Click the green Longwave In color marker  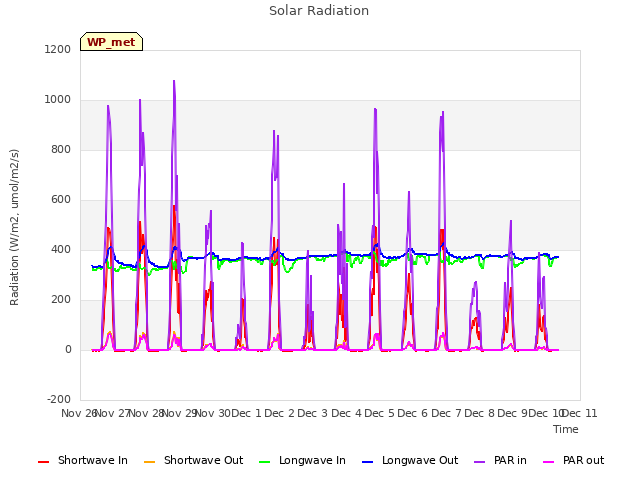[x=264, y=462]
